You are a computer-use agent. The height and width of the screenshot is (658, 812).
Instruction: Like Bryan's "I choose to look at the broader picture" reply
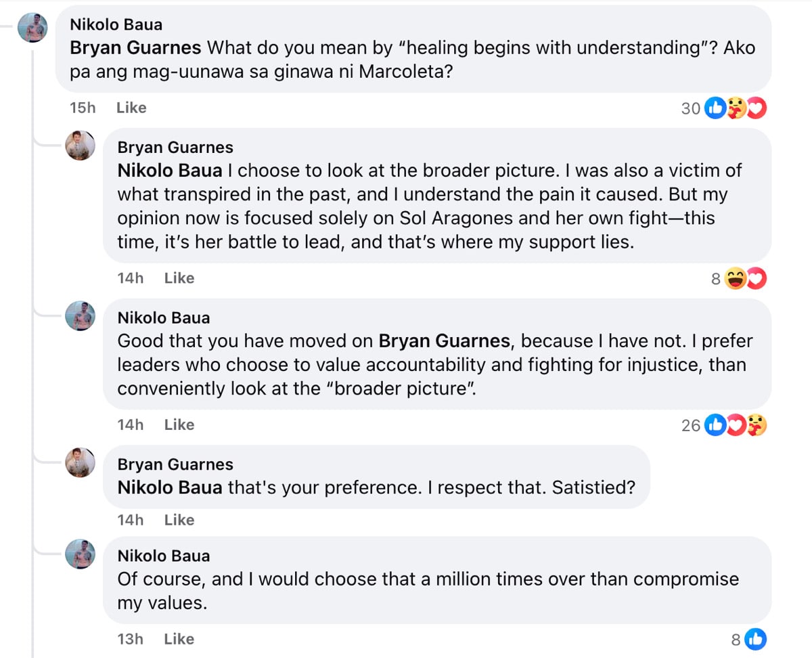179,278
